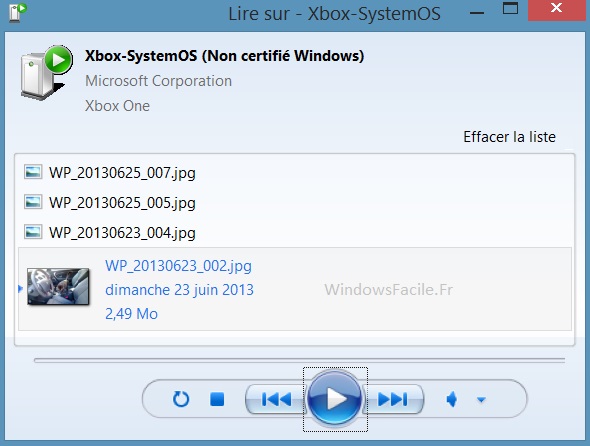Click the date dimanche 23 juin 2013
This screenshot has width=590, height=446.
(x=179, y=290)
